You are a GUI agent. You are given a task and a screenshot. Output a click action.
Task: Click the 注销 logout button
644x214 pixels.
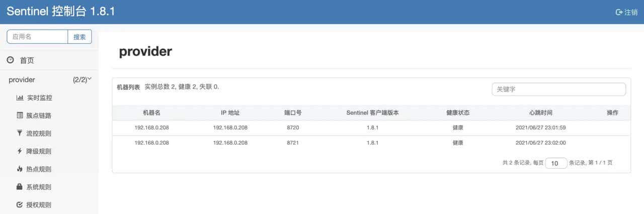point(626,12)
